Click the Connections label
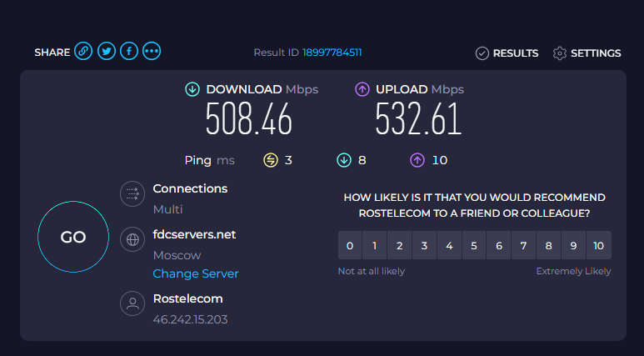This screenshot has height=356, width=644. click(190, 188)
